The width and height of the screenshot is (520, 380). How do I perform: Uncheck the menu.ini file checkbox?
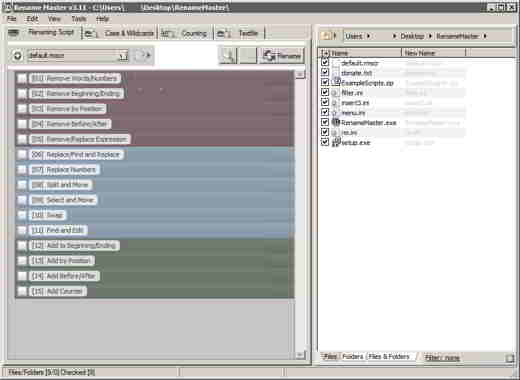coord(325,112)
